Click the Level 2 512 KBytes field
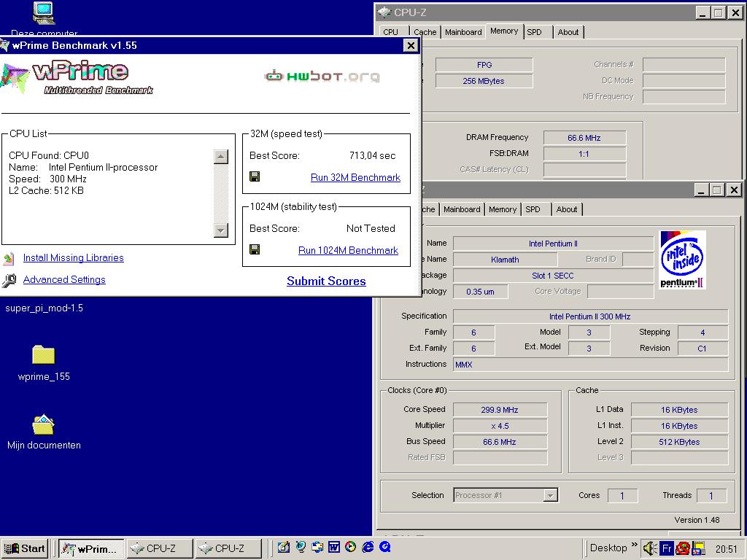 679,442
